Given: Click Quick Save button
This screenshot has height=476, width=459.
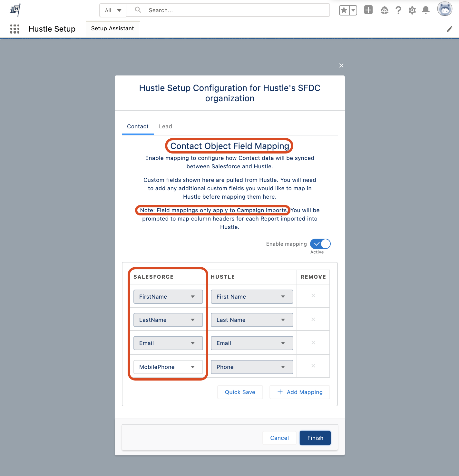Looking at the screenshot, I should (240, 392).
